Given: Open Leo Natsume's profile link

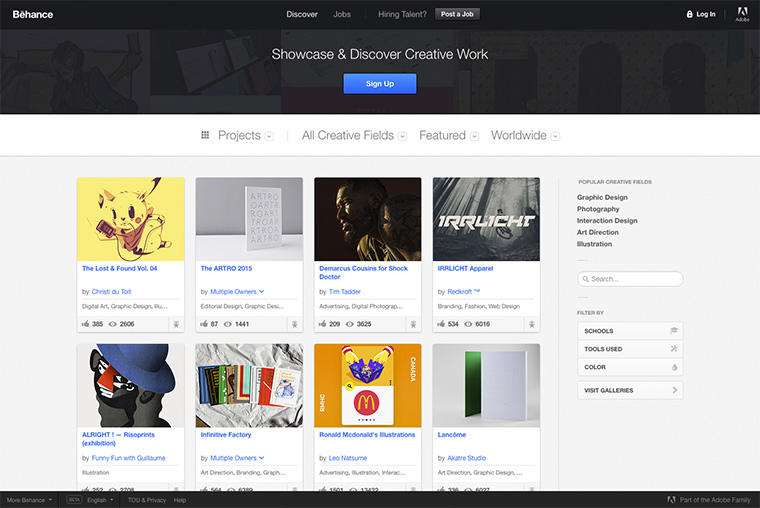Looking at the screenshot, I should coord(348,458).
